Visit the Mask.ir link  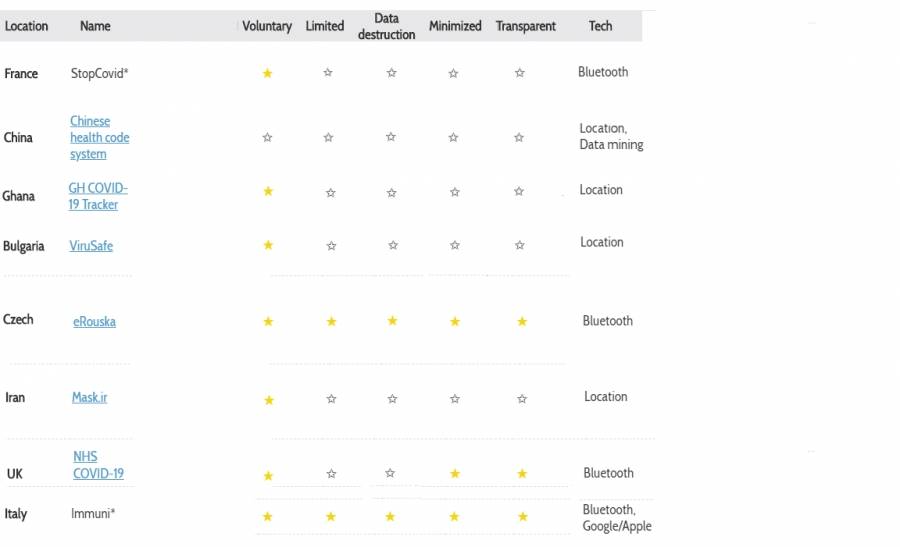click(x=89, y=397)
